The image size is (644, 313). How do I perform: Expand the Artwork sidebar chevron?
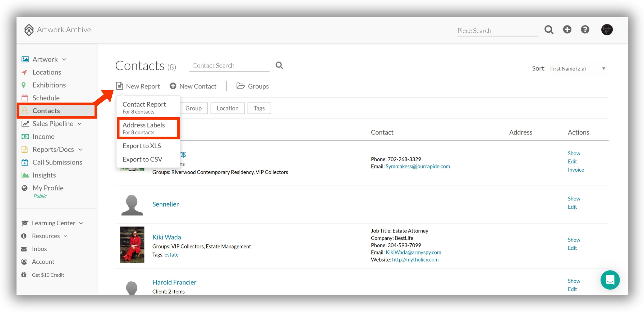[64, 59]
